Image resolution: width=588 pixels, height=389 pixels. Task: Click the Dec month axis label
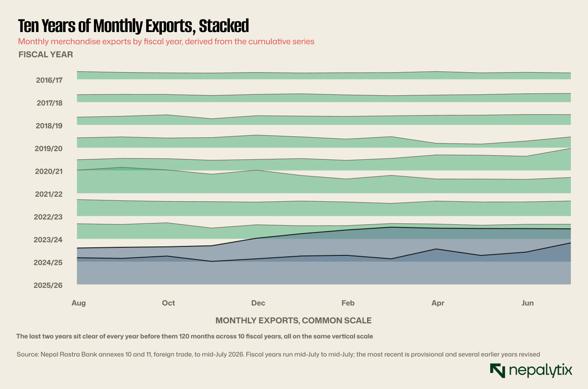coord(258,303)
